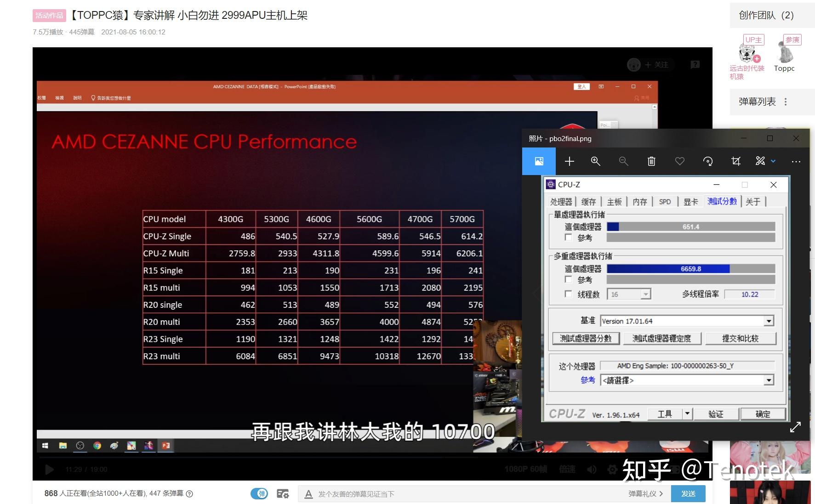The width and height of the screenshot is (815, 504).
Task: Click the 关注 follow button on the video
Action: point(656,65)
